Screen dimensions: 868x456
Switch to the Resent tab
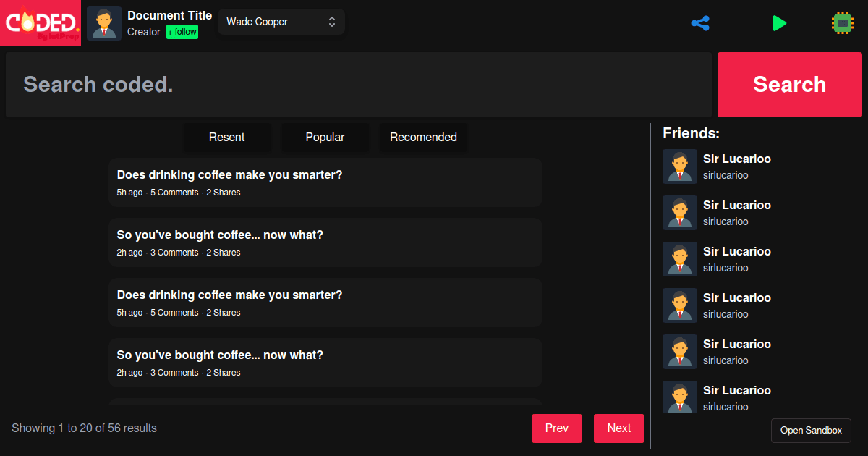pos(227,138)
